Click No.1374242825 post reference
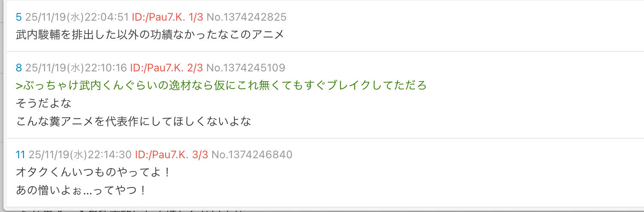Screen dimensions: 644x212 tap(246, 17)
